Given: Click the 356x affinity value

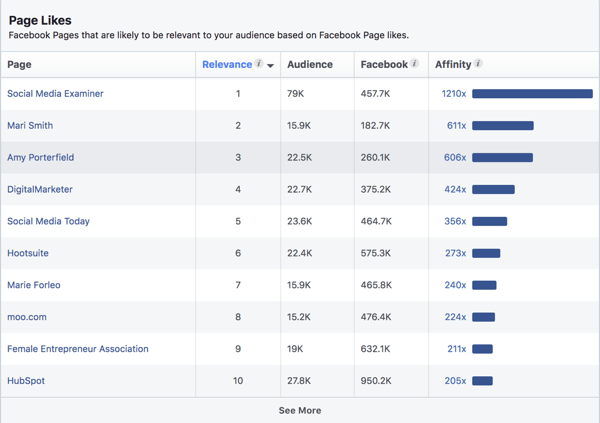Looking at the screenshot, I should [x=455, y=221].
